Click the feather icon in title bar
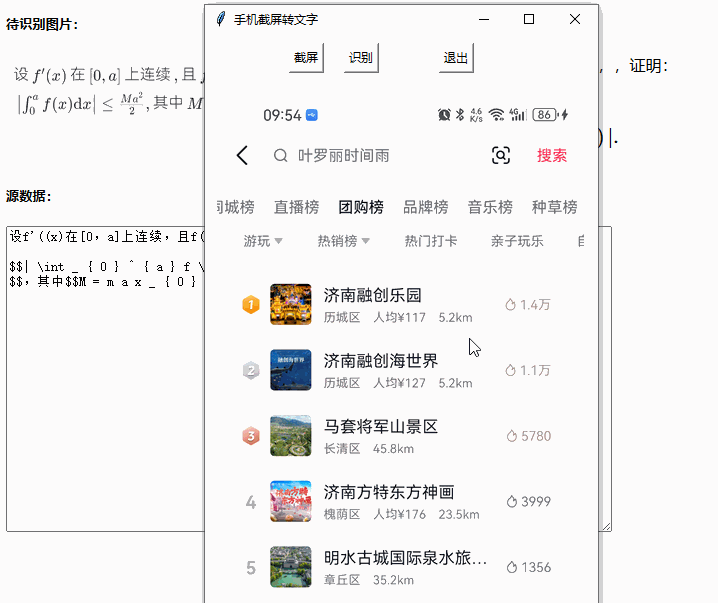This screenshot has width=718, height=603. click(x=221, y=19)
